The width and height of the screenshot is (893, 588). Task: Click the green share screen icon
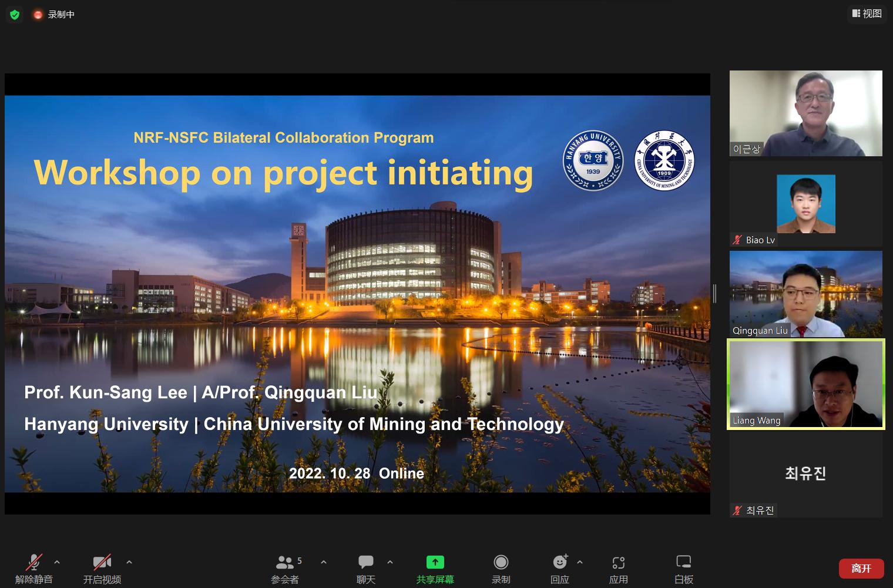(x=435, y=563)
